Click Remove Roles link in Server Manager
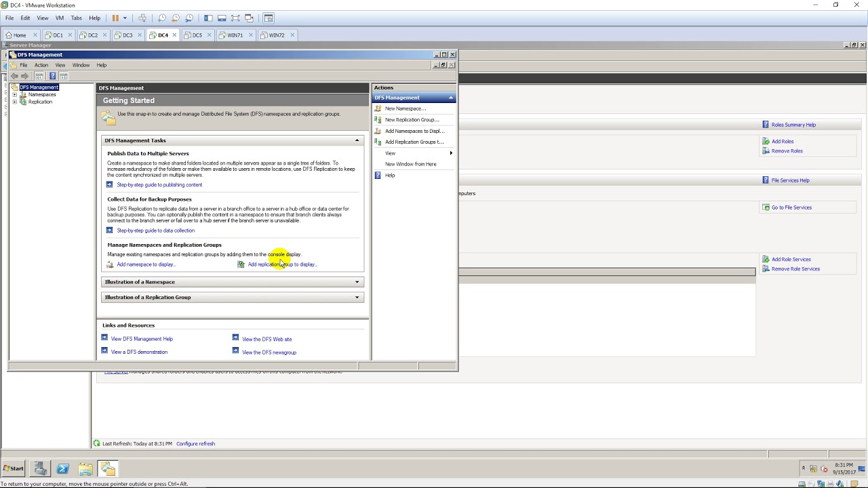This screenshot has width=868, height=488. pos(787,151)
